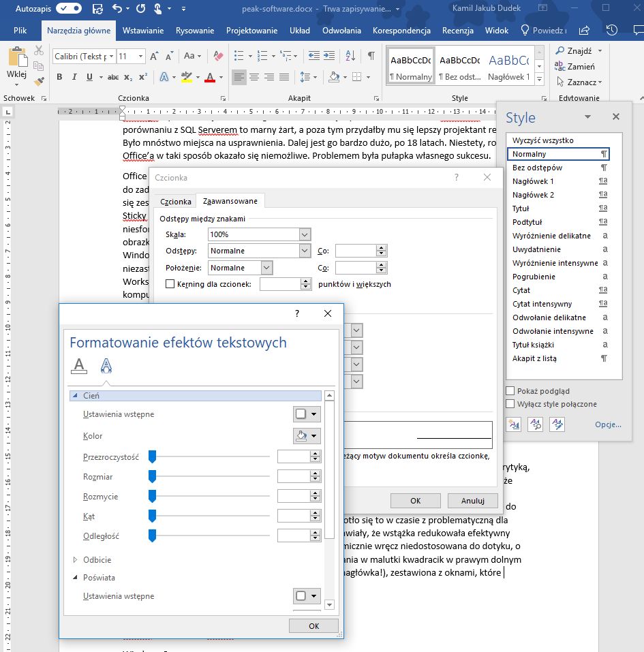Toggle Wyłącz style połączone checkbox
The width and height of the screenshot is (644, 652).
[x=510, y=404]
